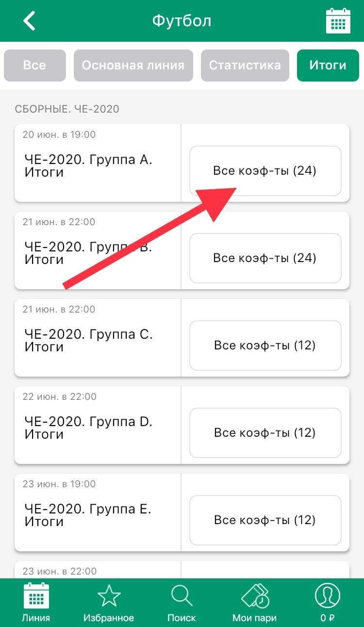Select the Все filter tab

pyautogui.click(x=34, y=65)
